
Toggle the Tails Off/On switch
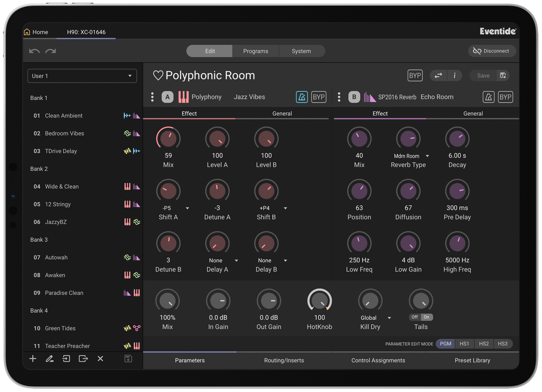point(421,317)
